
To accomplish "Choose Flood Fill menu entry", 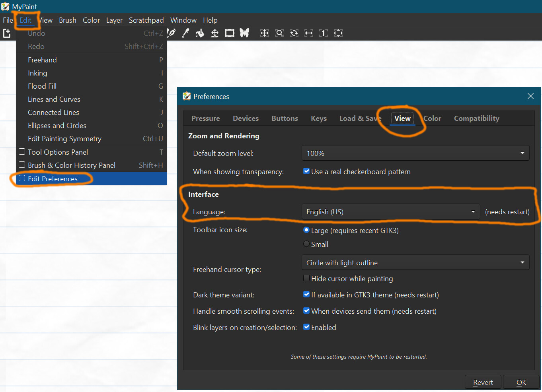I will [x=91, y=86].
